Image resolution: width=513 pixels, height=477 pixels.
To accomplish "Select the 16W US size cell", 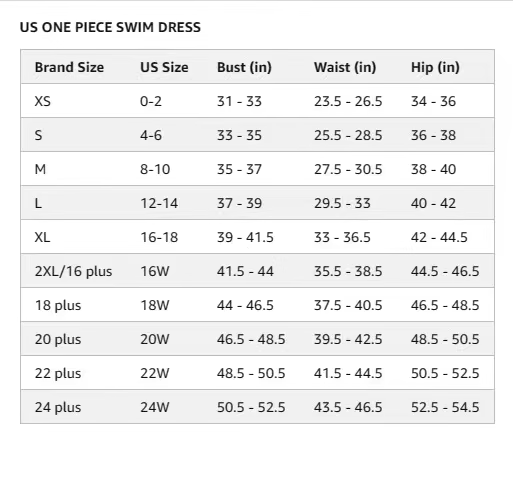I will (154, 271).
